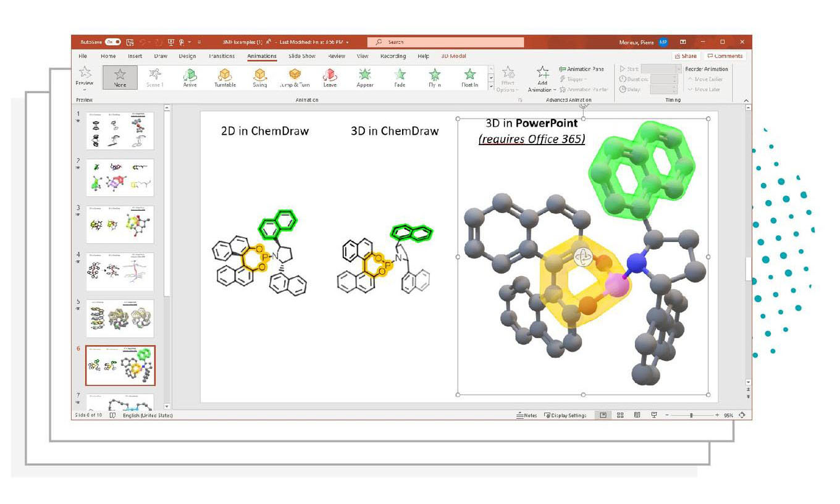Open the View tab
840x504 pixels.
[x=363, y=56]
